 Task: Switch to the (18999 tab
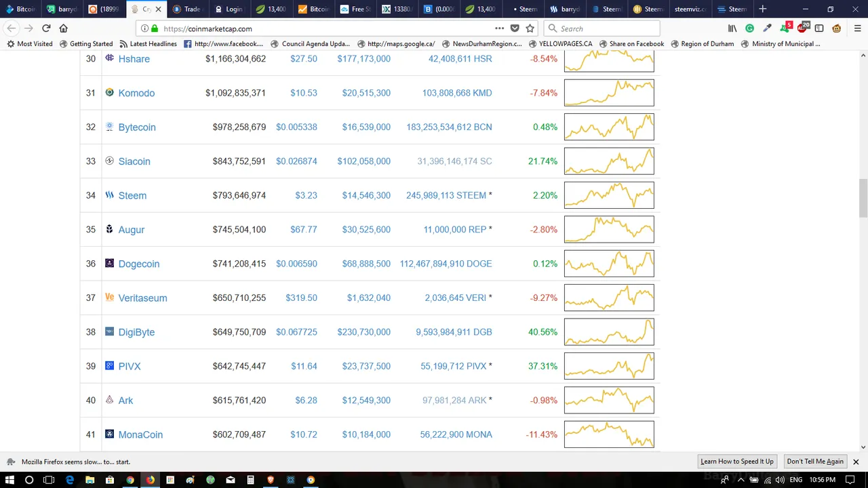[x=105, y=9]
